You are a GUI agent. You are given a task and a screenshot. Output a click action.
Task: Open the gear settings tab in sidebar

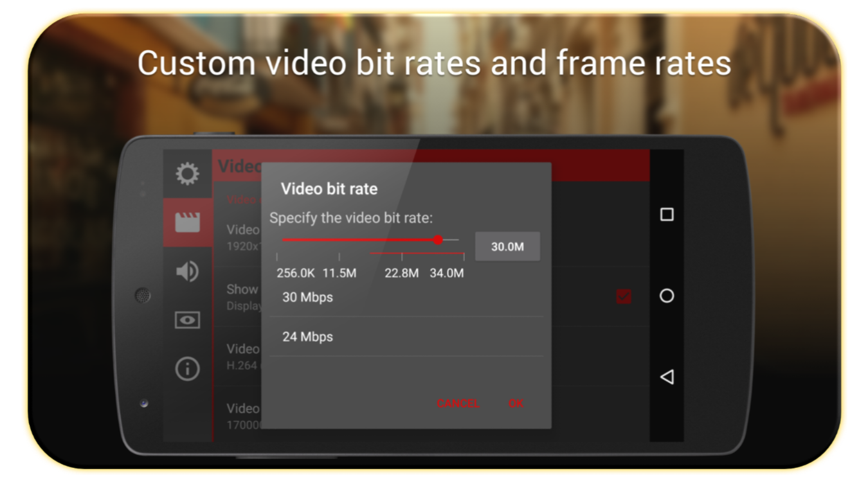[x=188, y=174]
